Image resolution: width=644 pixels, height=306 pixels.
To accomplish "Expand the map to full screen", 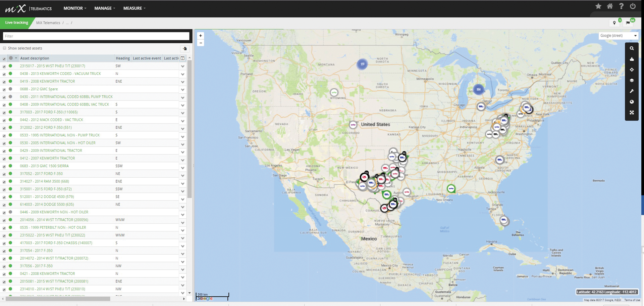I will [632, 113].
